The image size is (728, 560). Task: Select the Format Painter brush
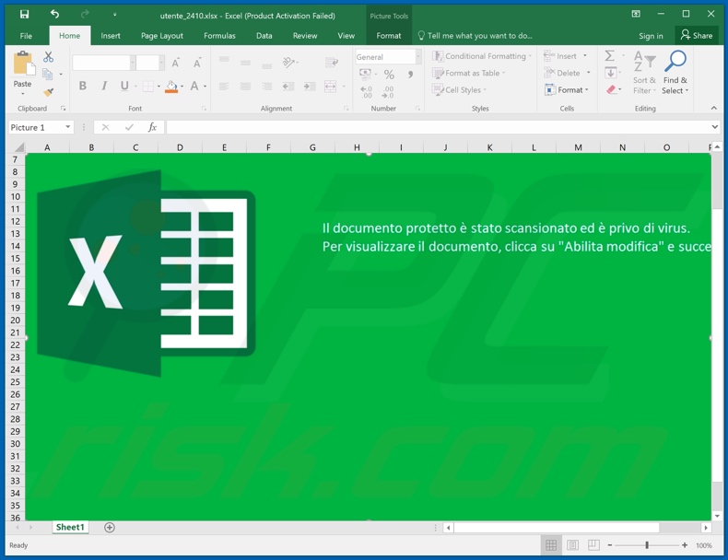(48, 92)
